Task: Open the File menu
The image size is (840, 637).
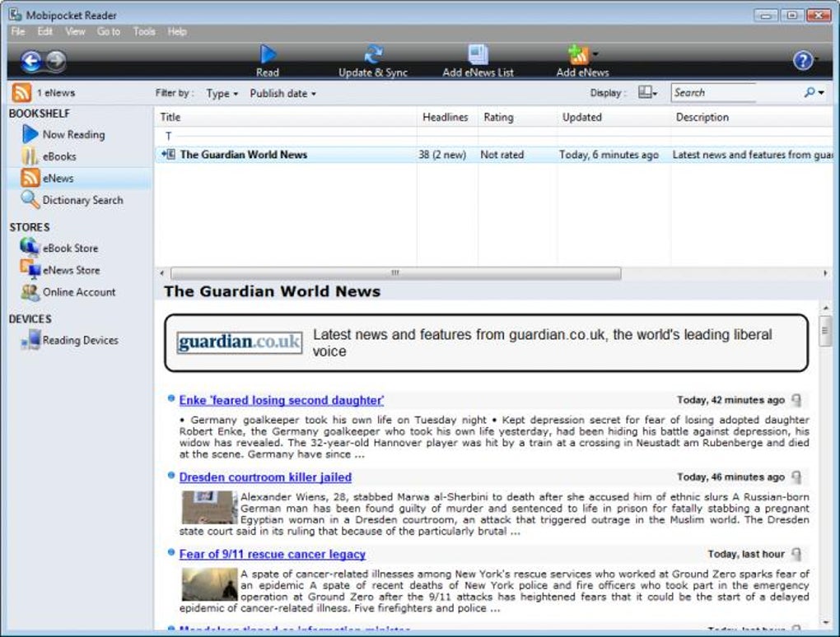Action: pyautogui.click(x=17, y=31)
